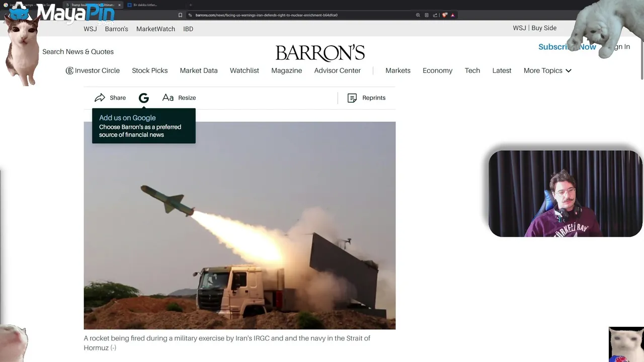
Task: Click Search News & Quotes field
Action: (78, 52)
